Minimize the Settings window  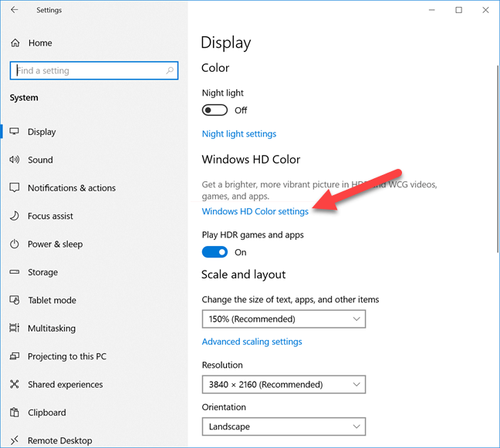(x=432, y=10)
